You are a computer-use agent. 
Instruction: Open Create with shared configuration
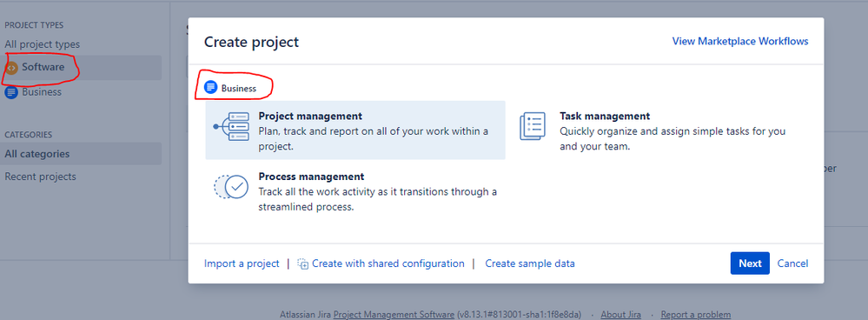(388, 263)
